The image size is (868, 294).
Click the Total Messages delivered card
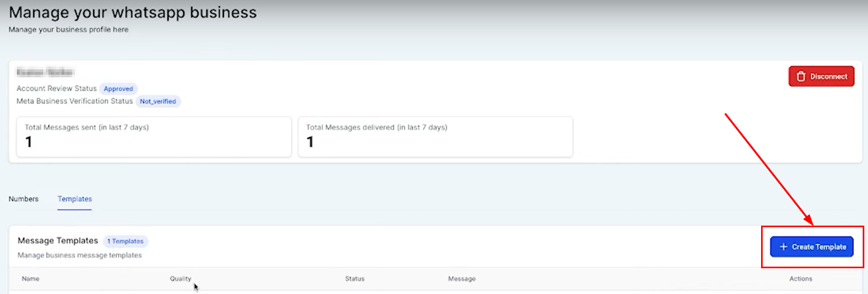[436, 137]
